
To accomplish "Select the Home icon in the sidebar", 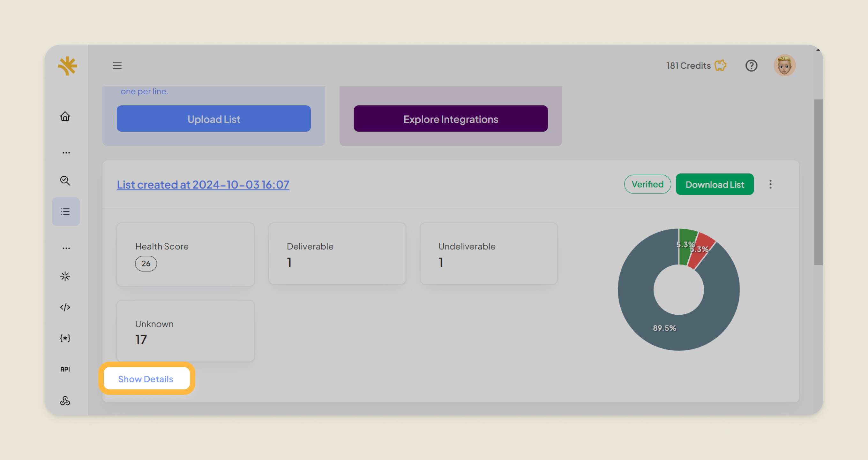I will point(65,116).
